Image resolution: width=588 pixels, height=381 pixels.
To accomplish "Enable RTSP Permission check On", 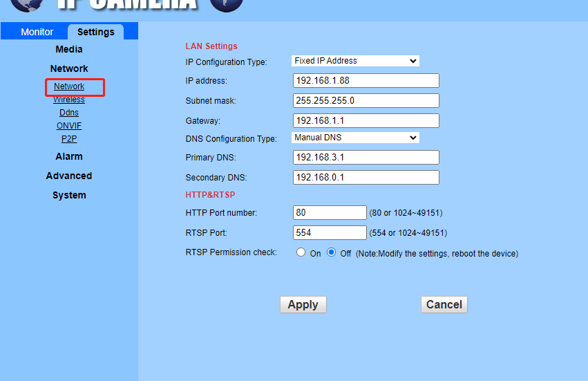I will [301, 252].
